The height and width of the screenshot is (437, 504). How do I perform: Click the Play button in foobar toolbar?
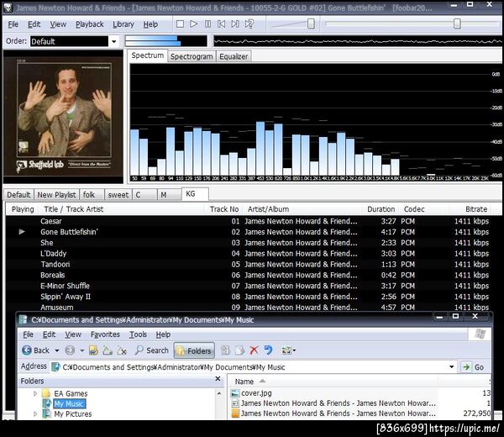click(x=193, y=24)
